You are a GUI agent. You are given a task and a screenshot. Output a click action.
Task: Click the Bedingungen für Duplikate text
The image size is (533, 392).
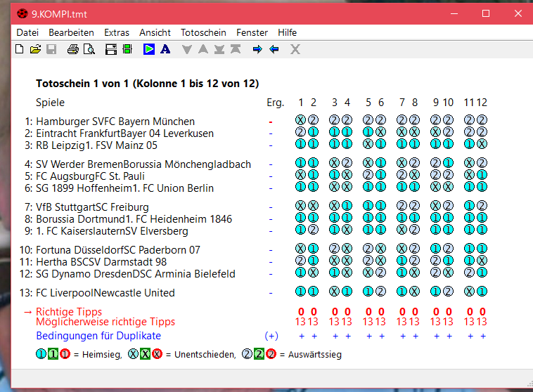click(x=98, y=336)
